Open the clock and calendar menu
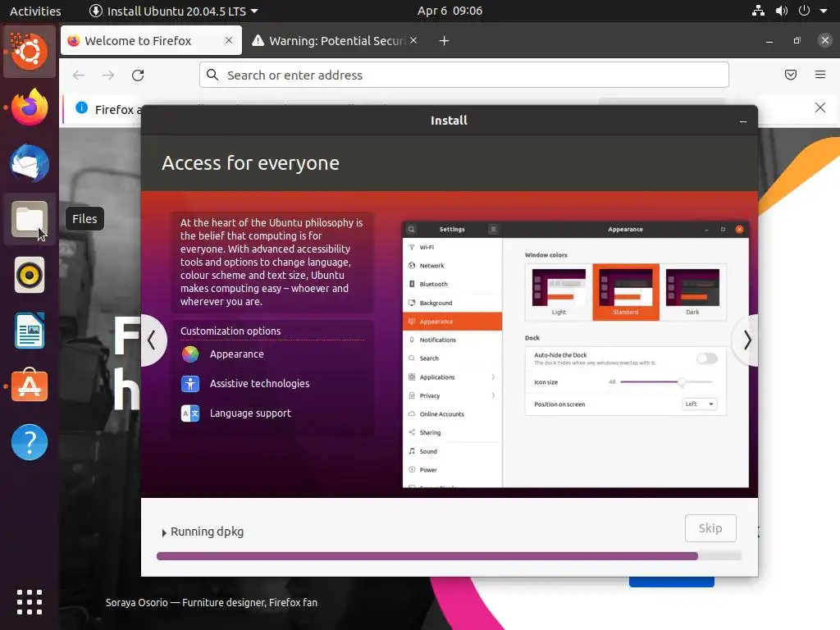This screenshot has height=630, width=840. (450, 11)
